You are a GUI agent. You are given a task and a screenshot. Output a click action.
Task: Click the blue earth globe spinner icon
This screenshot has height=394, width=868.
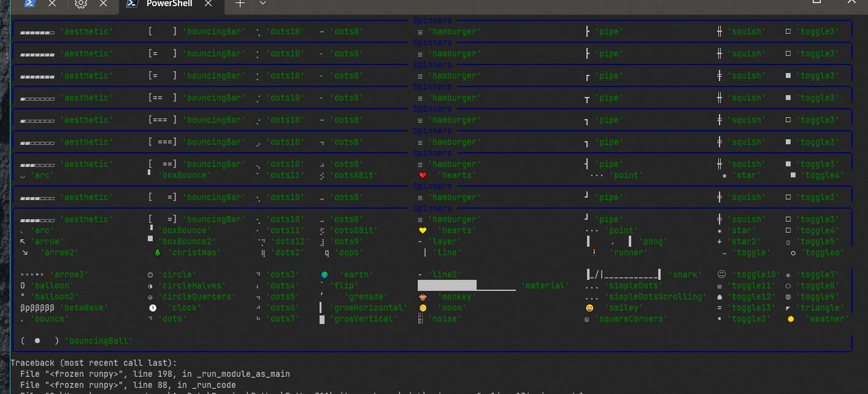pyautogui.click(x=325, y=274)
